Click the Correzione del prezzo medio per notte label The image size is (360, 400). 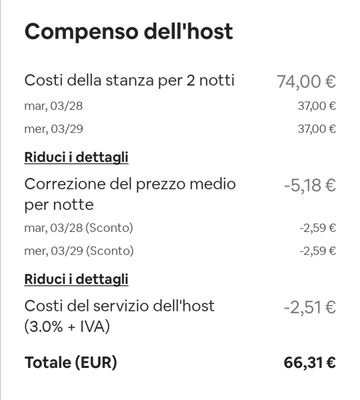pos(130,194)
